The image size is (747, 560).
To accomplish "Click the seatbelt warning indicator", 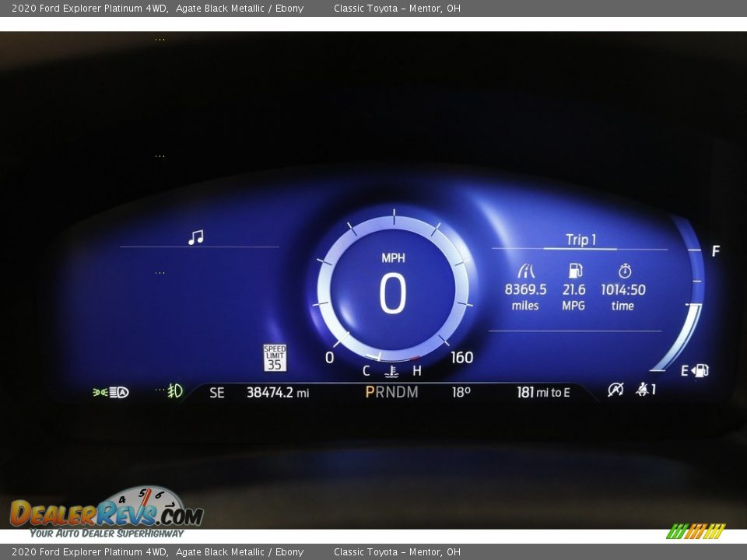I will point(645,390).
